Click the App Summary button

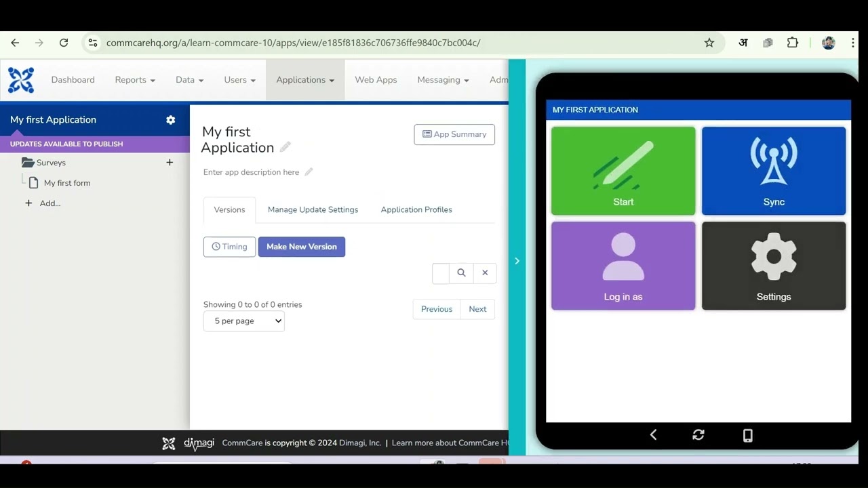tap(454, 134)
